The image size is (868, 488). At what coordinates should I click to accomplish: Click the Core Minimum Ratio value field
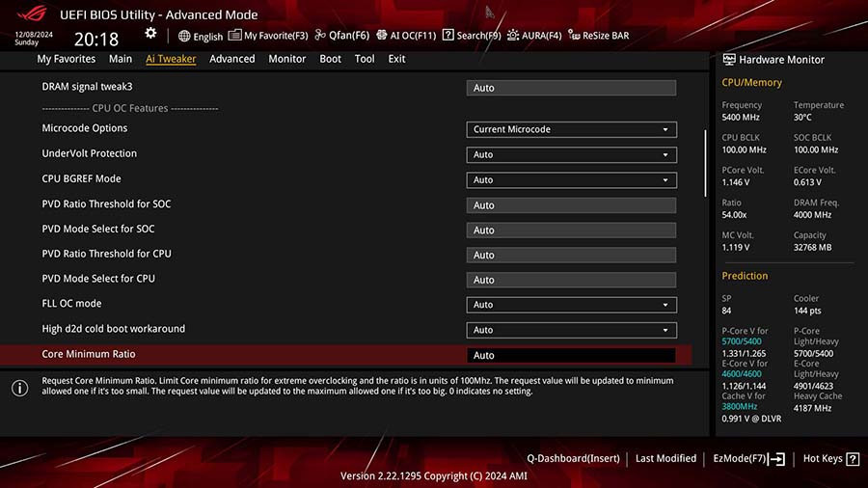coord(571,355)
